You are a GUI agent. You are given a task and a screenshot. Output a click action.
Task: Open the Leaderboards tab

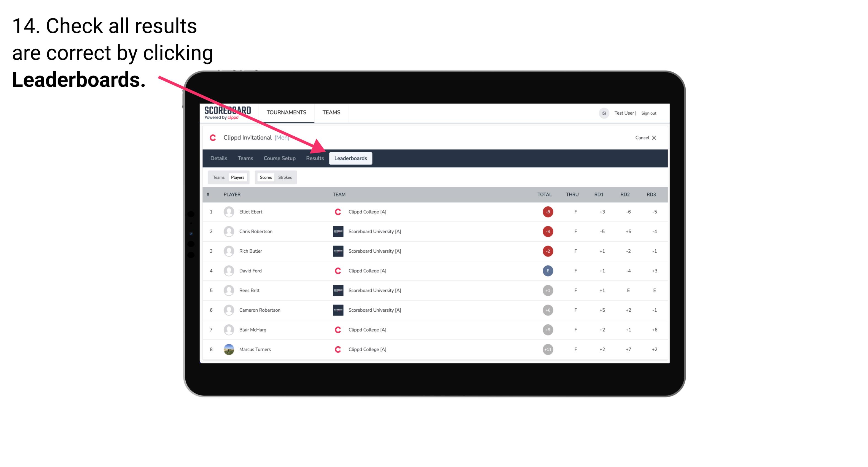(351, 158)
